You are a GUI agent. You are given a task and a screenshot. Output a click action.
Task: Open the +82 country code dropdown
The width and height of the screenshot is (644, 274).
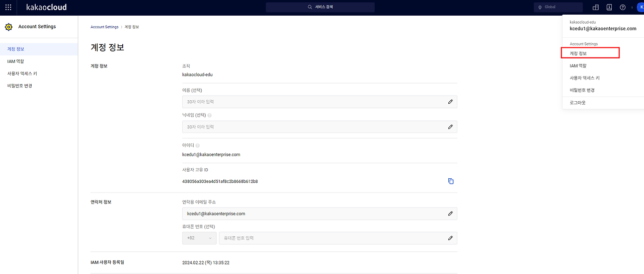[199, 238]
